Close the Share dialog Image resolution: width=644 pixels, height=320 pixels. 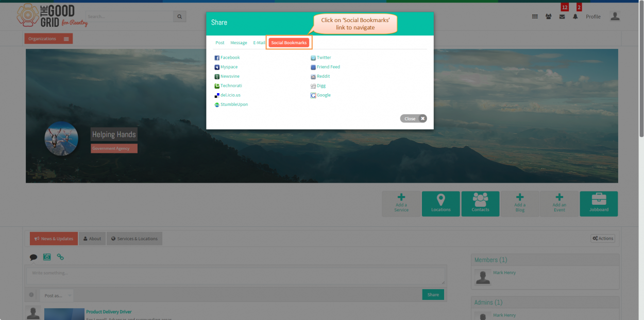coord(413,119)
